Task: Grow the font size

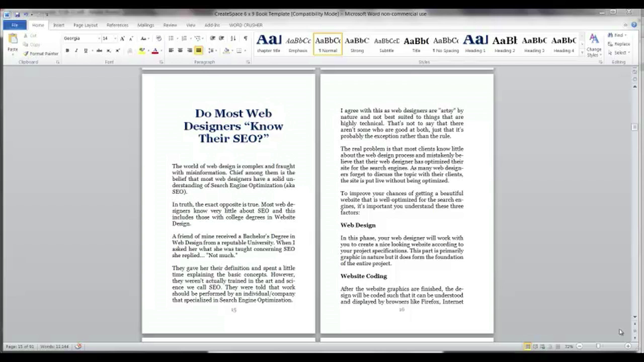Action: click(122, 38)
